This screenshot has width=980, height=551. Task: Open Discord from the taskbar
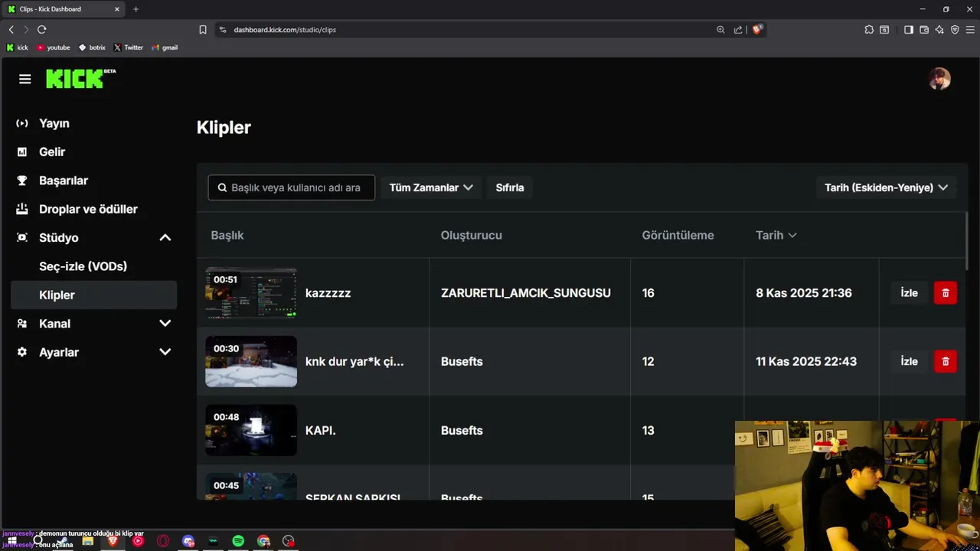[188, 541]
